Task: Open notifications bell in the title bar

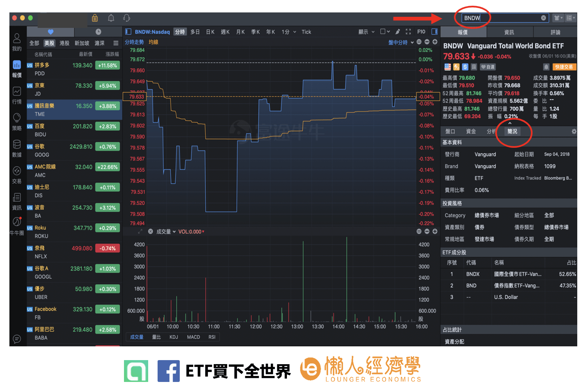Action: [111, 18]
